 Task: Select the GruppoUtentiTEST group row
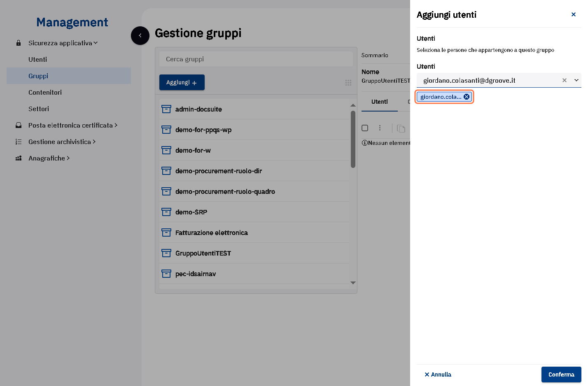[x=254, y=253]
